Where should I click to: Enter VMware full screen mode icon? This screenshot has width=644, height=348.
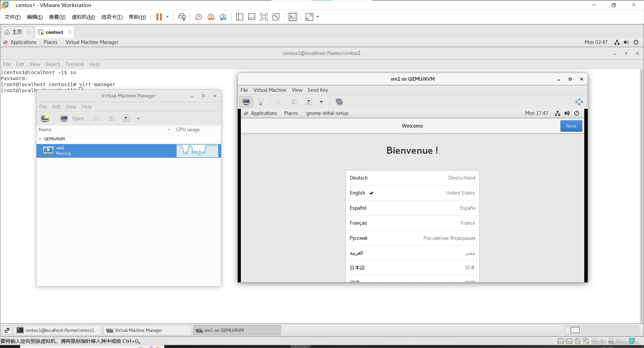264,17
